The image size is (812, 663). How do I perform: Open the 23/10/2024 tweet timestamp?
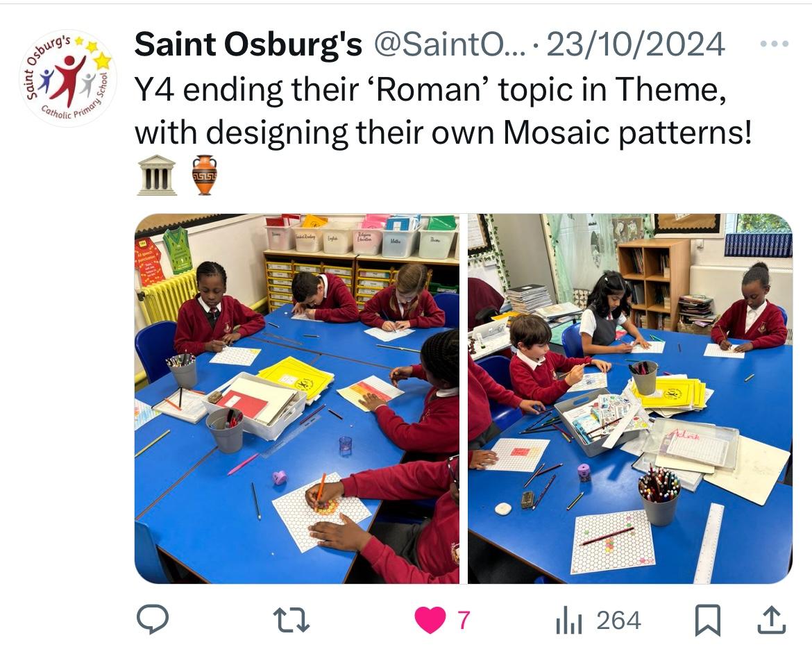[636, 44]
